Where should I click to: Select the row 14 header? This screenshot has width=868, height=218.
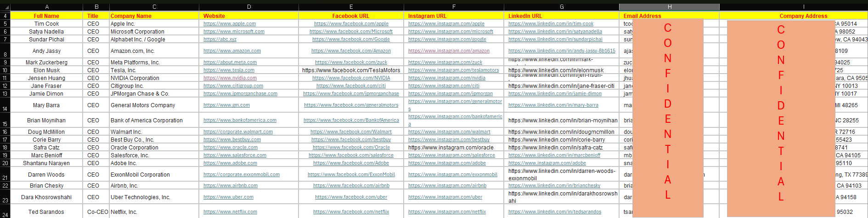click(x=5, y=105)
